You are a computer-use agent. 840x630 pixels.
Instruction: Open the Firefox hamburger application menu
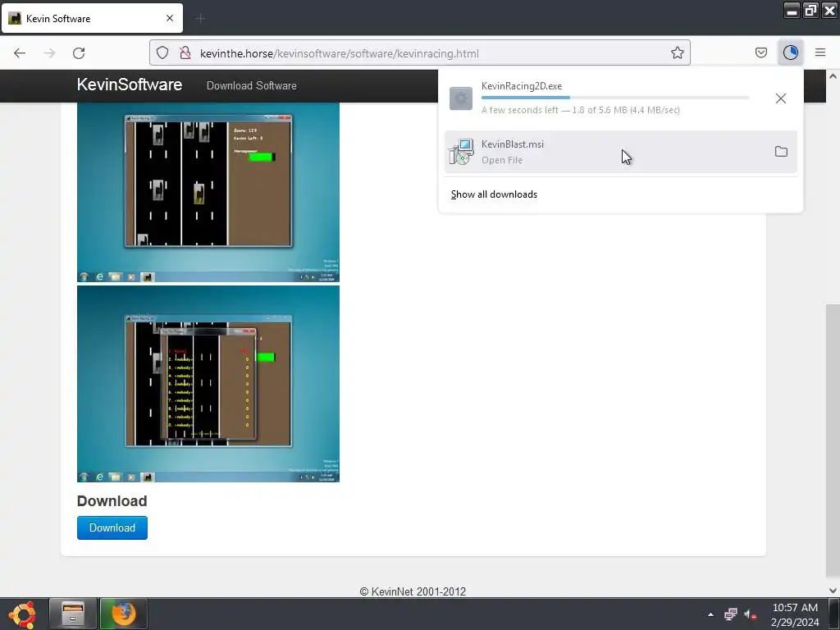tap(820, 52)
